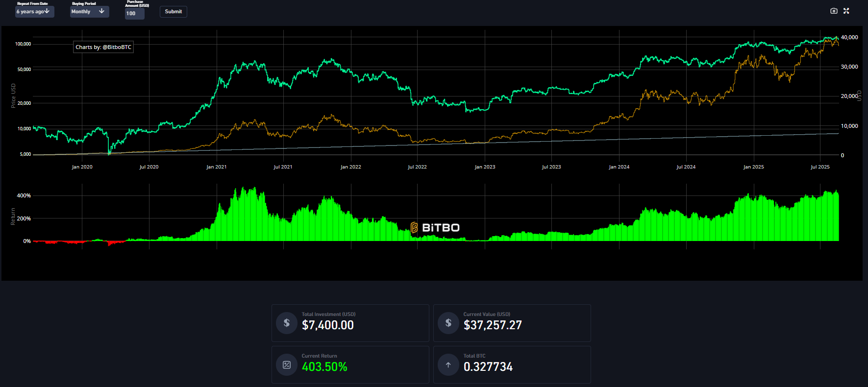Click the Jan 2021 x-axis label
The image size is (868, 387).
[x=216, y=167]
